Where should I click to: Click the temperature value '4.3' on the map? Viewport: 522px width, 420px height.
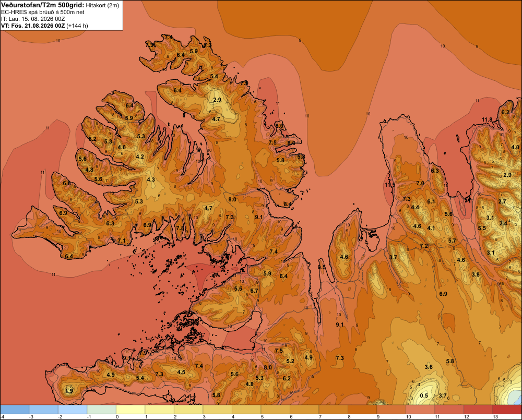pyautogui.click(x=151, y=179)
